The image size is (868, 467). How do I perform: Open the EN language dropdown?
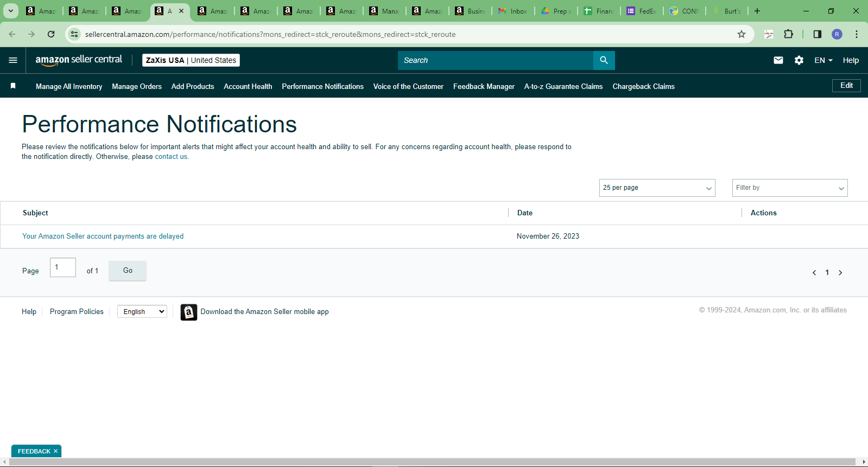coord(823,60)
